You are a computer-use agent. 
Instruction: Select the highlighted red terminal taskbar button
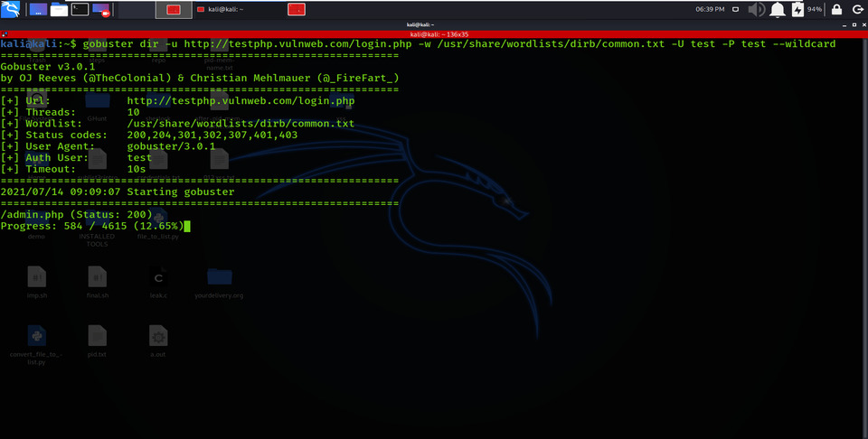click(174, 9)
